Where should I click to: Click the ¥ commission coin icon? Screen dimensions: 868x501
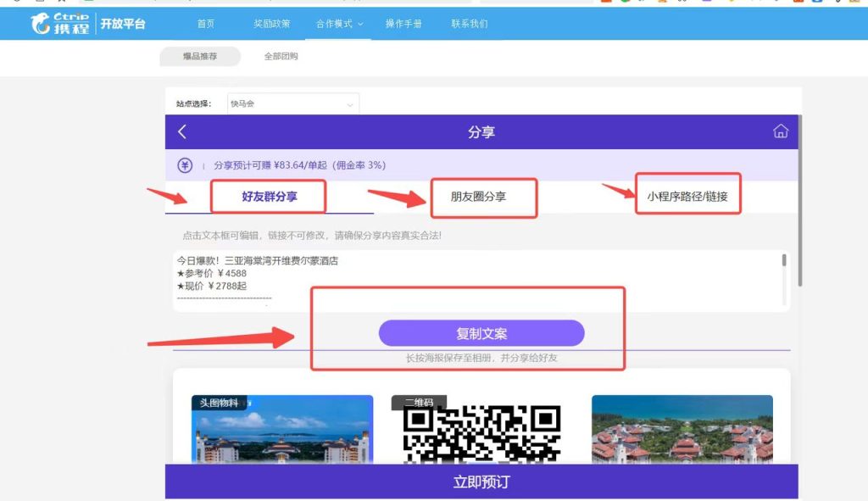[x=183, y=165]
